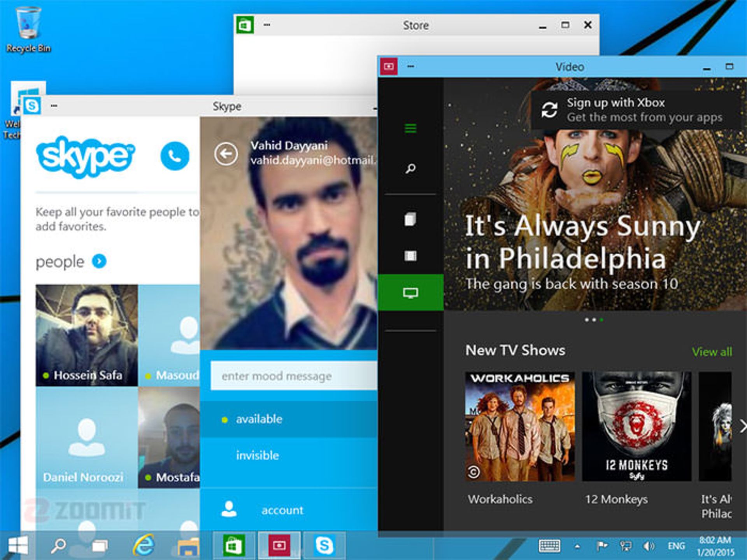Switch to Skype via taskbar icon
This screenshot has width=747, height=560.
point(324,546)
